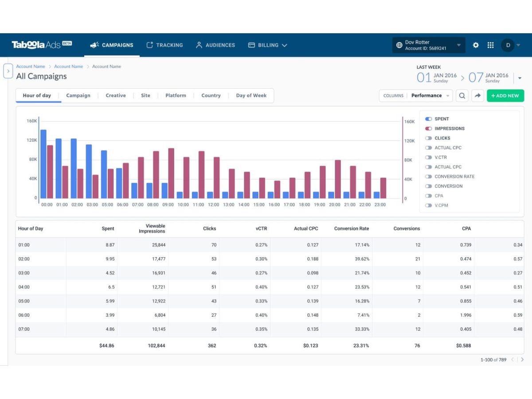Image resolution: width=532 pixels, height=399 pixels.
Task: Enable the V.CPM series switch
Action: point(428,205)
